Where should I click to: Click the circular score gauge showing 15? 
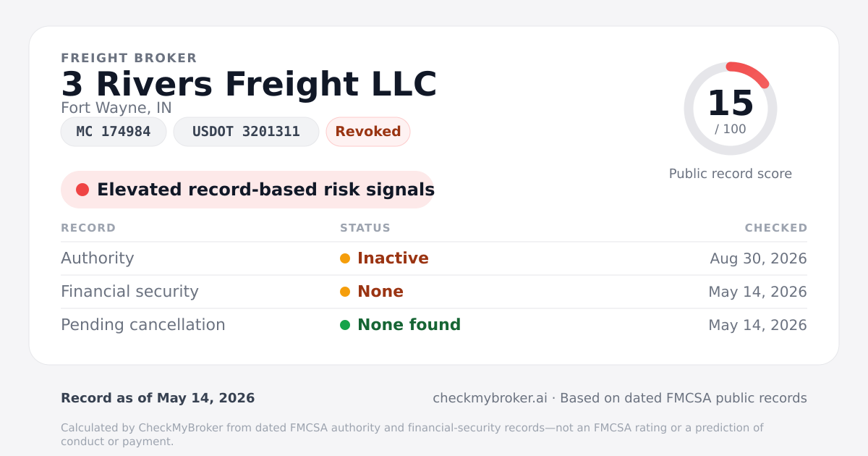[731, 109]
